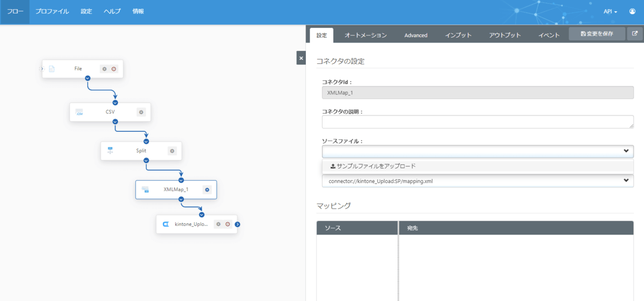Click gear icon on kintone_Upload connector
This screenshot has height=301, width=644.
pyautogui.click(x=218, y=224)
